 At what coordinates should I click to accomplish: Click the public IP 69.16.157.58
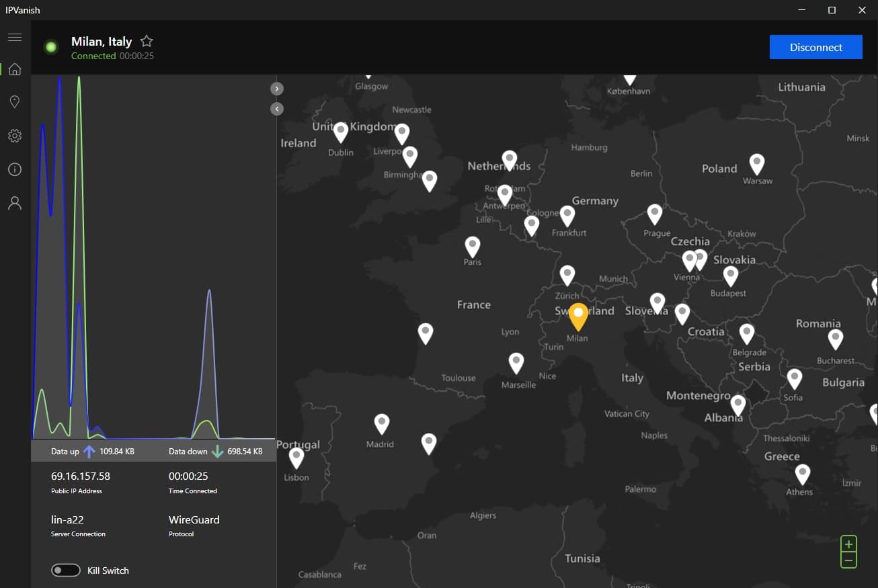tap(81, 476)
